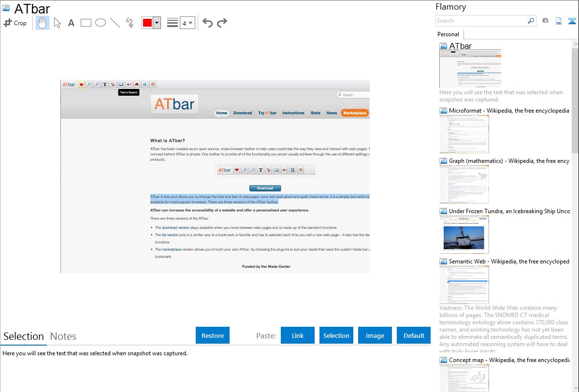Click the Vastness description under Semantic Web
Image resolution: width=579 pixels, height=392 pixels.
(504, 330)
